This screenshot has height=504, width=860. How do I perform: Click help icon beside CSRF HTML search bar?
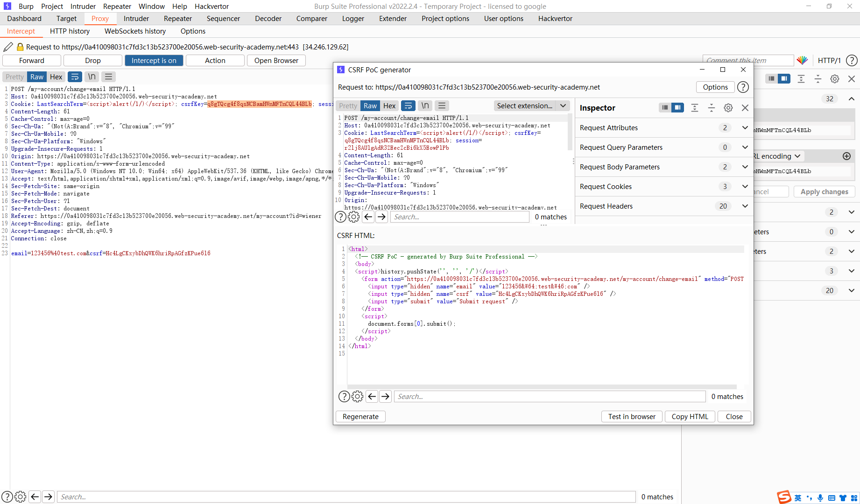click(344, 396)
